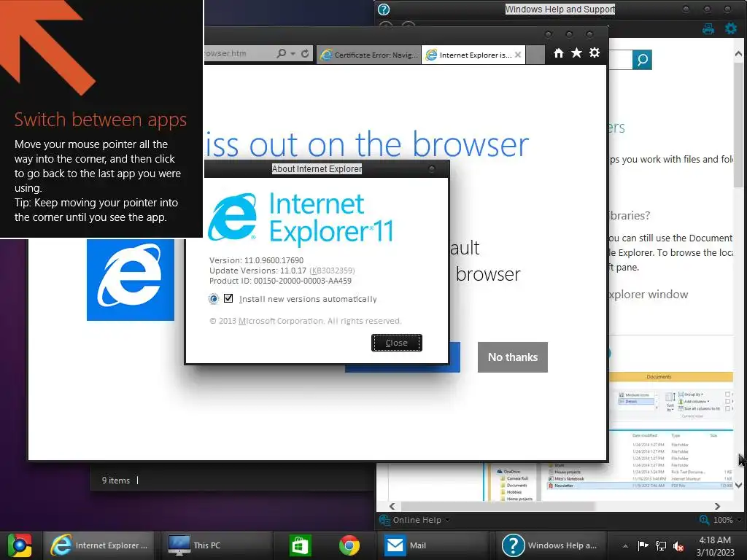Viewport: 747px width, 560px height.
Task: Click Help window scroll down arrow
Action: click(738, 485)
